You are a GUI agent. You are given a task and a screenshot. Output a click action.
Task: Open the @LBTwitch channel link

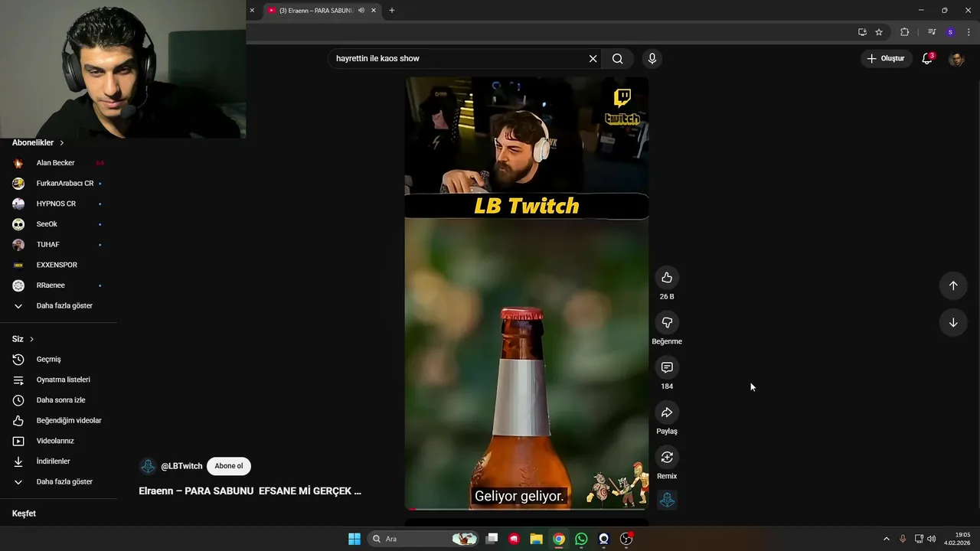(x=181, y=466)
